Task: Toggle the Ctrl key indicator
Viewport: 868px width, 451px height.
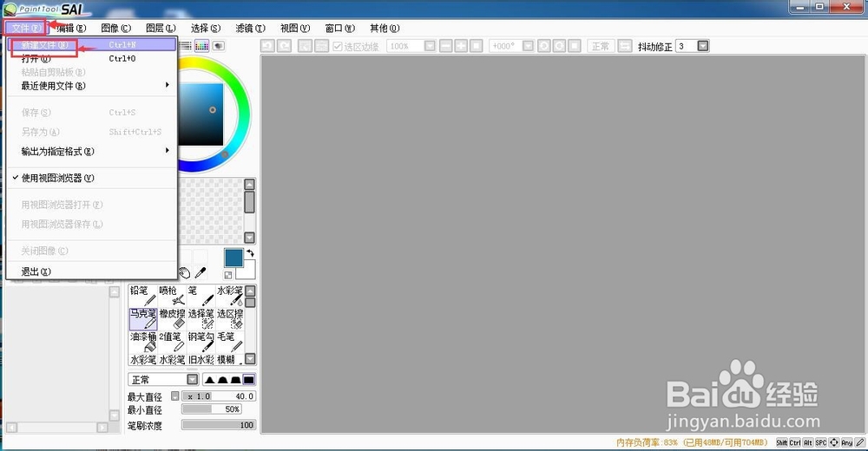Action: (795, 442)
